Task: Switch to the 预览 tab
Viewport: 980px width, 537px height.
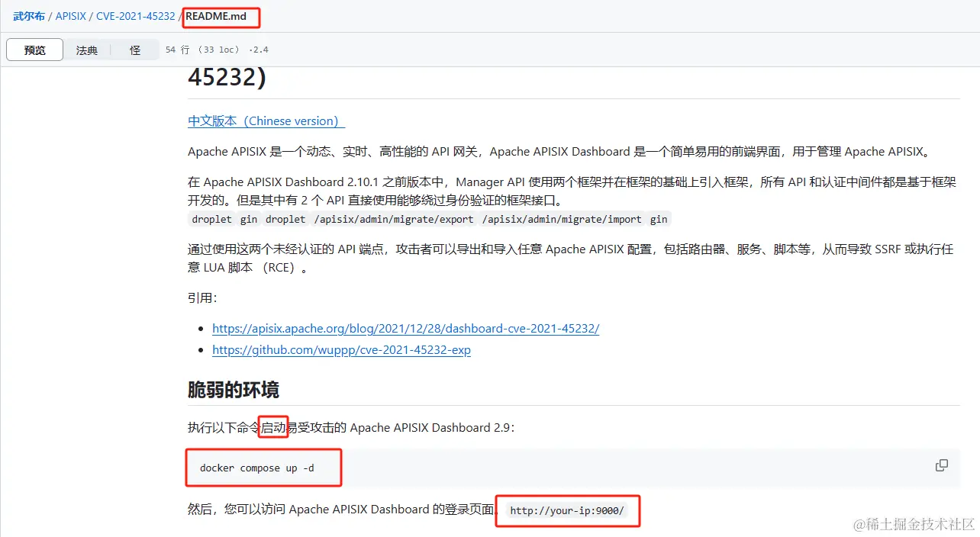Action: pyautogui.click(x=35, y=50)
